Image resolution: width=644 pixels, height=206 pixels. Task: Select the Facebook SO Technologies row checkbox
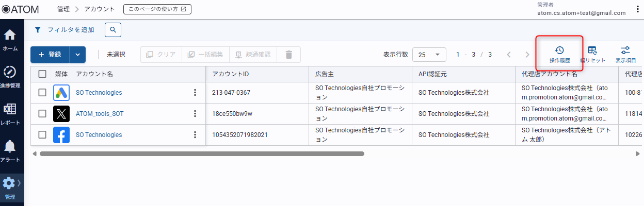click(x=42, y=135)
